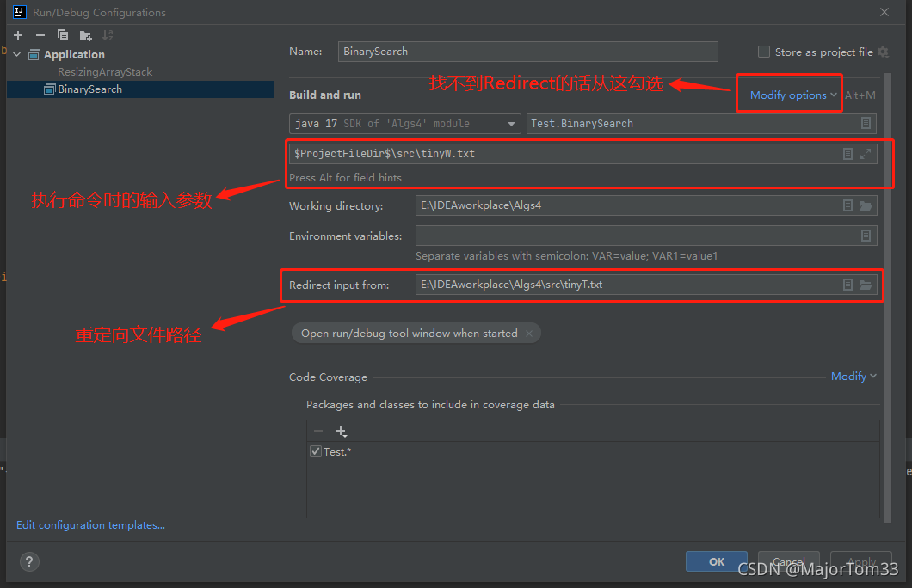Click the Application node label

pyautogui.click(x=75, y=55)
